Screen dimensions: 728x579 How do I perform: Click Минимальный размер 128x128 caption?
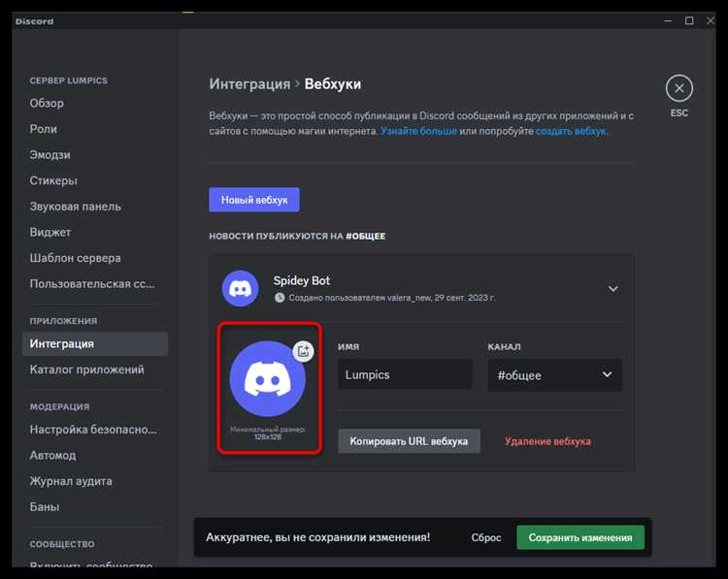tap(268, 433)
